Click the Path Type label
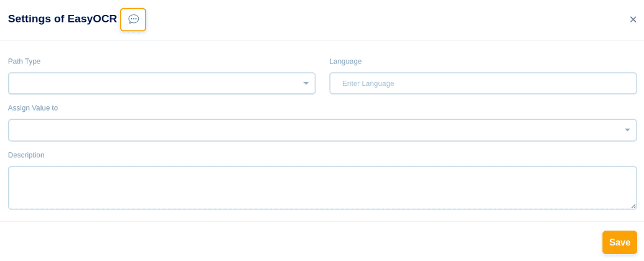 point(24,62)
